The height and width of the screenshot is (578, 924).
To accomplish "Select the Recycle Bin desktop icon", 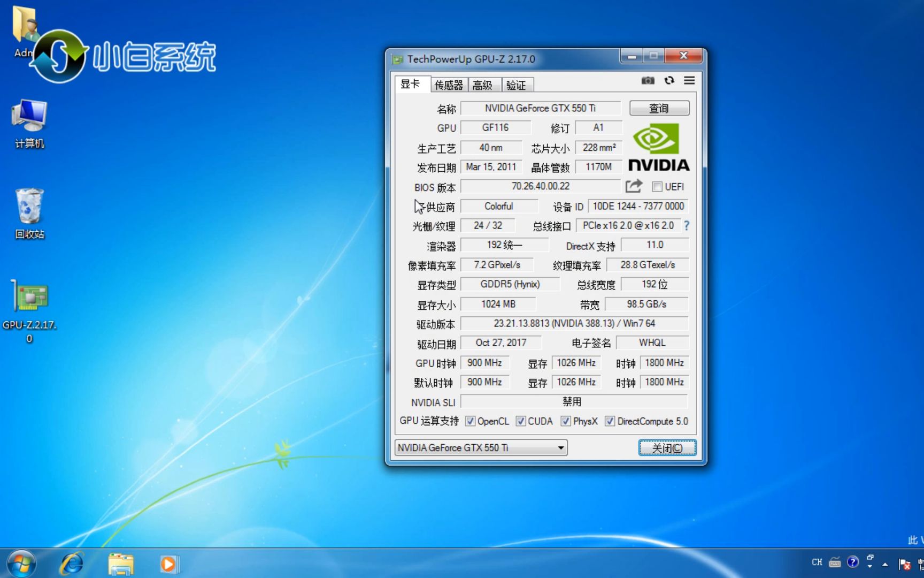I will pos(30,214).
